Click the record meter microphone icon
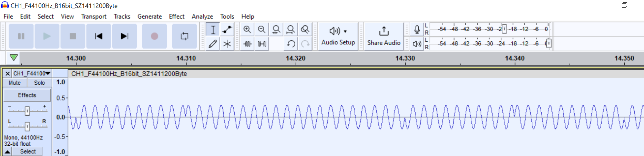Image resolution: width=644 pixels, height=156 pixels. [x=417, y=30]
